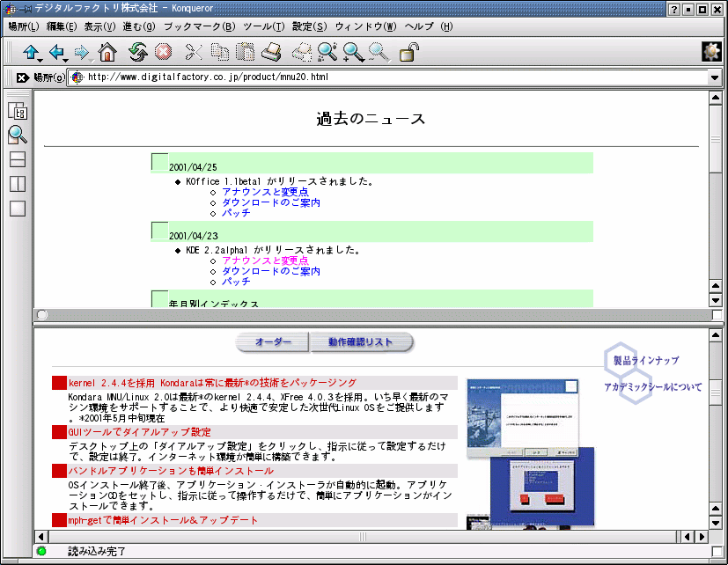
Task: Click the find text magnifier icon
Action: click(327, 52)
